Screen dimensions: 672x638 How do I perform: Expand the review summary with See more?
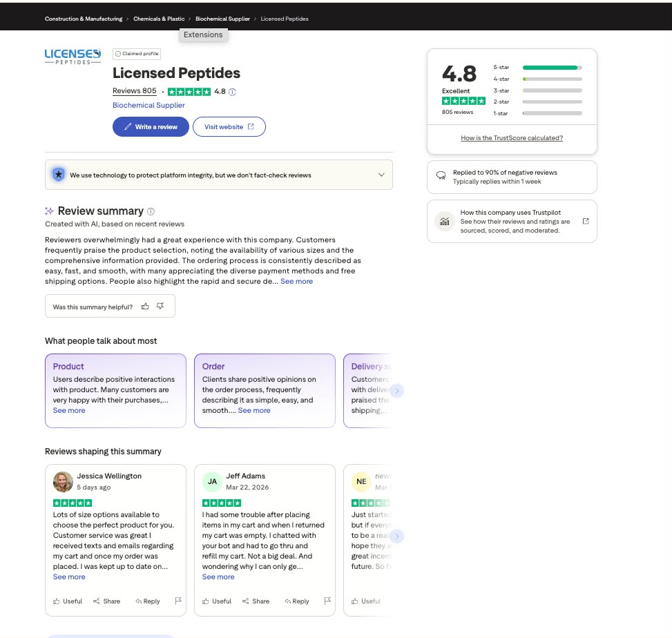(x=296, y=281)
